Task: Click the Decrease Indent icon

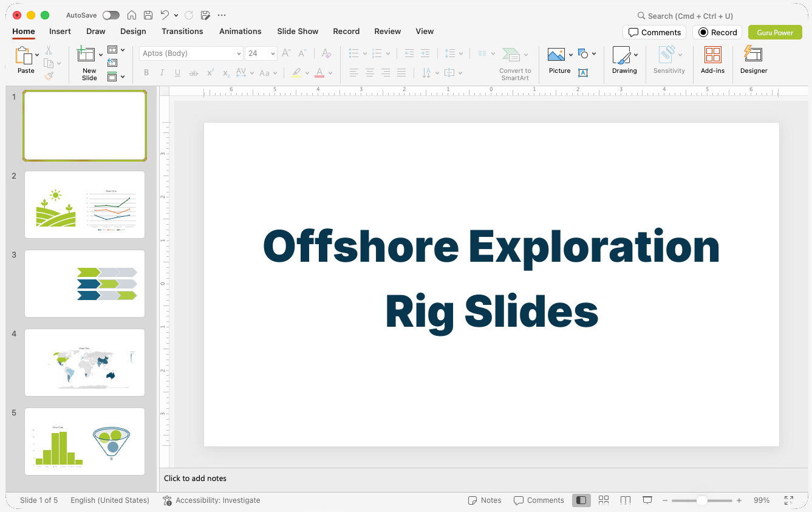Action: pos(409,53)
